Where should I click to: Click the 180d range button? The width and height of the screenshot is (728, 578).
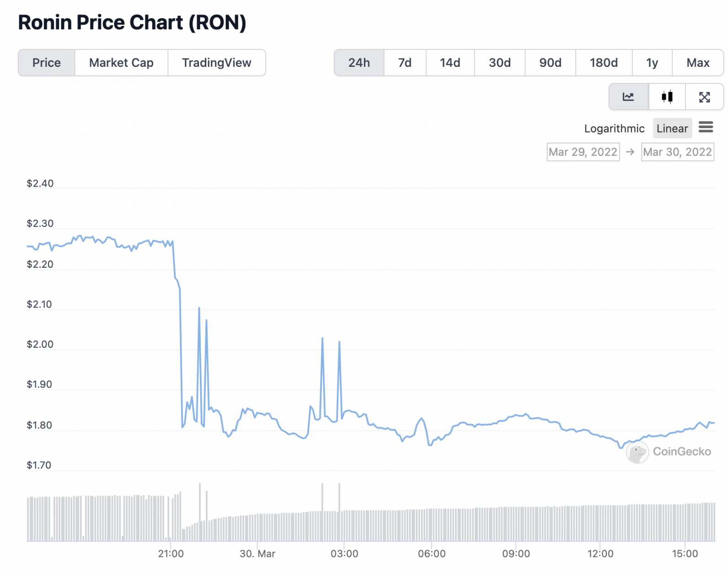pos(603,63)
